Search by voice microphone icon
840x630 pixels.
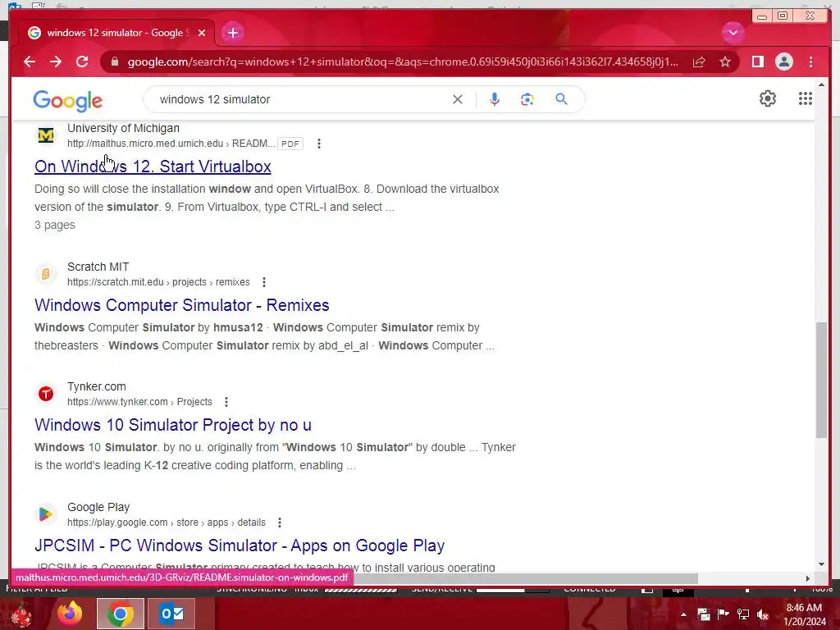[x=495, y=99]
